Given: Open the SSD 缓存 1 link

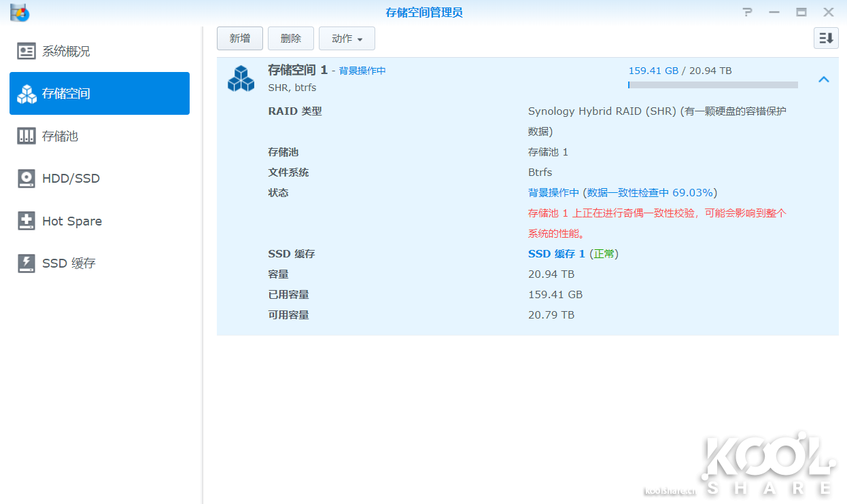Looking at the screenshot, I should point(556,254).
